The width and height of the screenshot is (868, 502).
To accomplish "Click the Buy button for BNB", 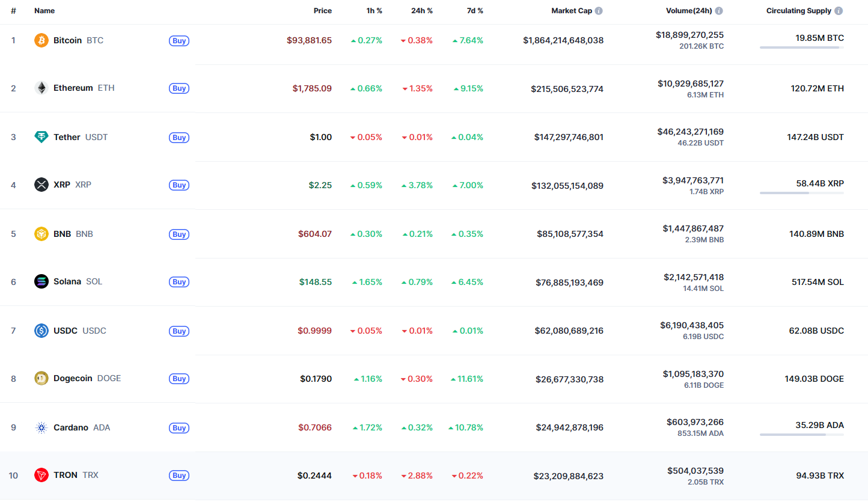I will coord(179,234).
